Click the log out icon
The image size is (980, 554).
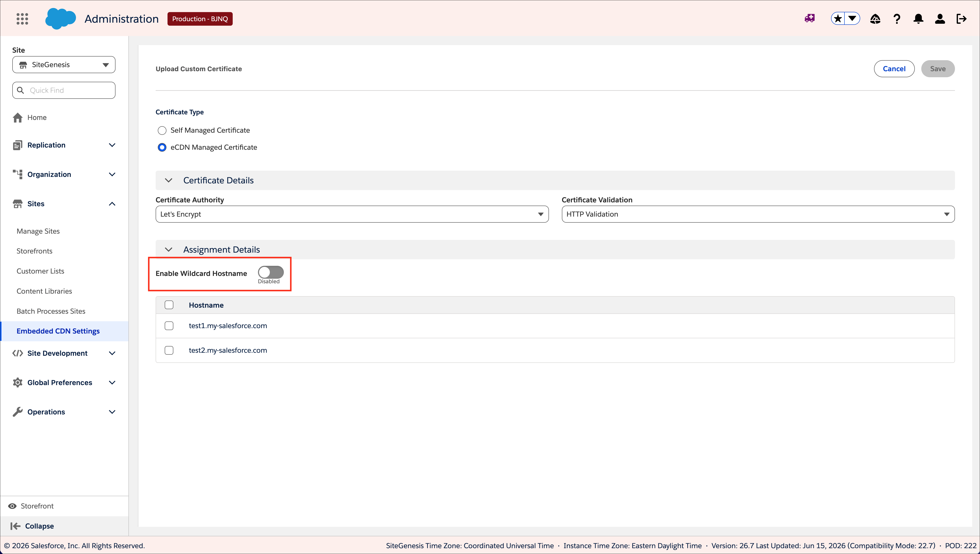pos(961,19)
